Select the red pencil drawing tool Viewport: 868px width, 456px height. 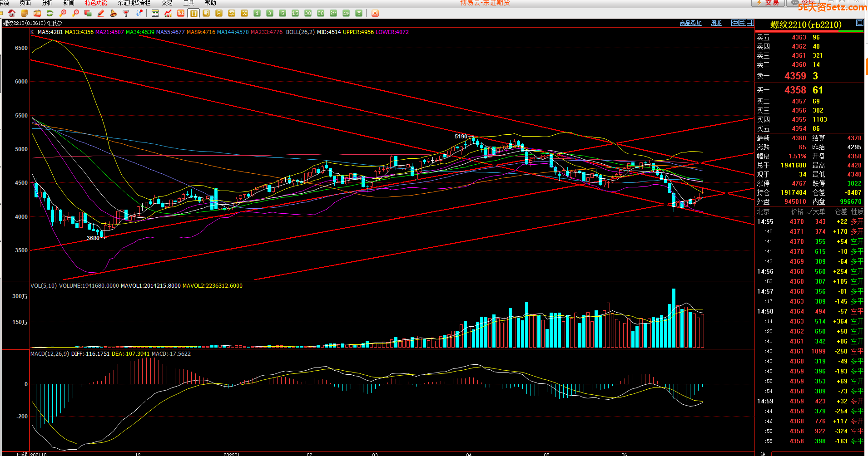coord(101,13)
